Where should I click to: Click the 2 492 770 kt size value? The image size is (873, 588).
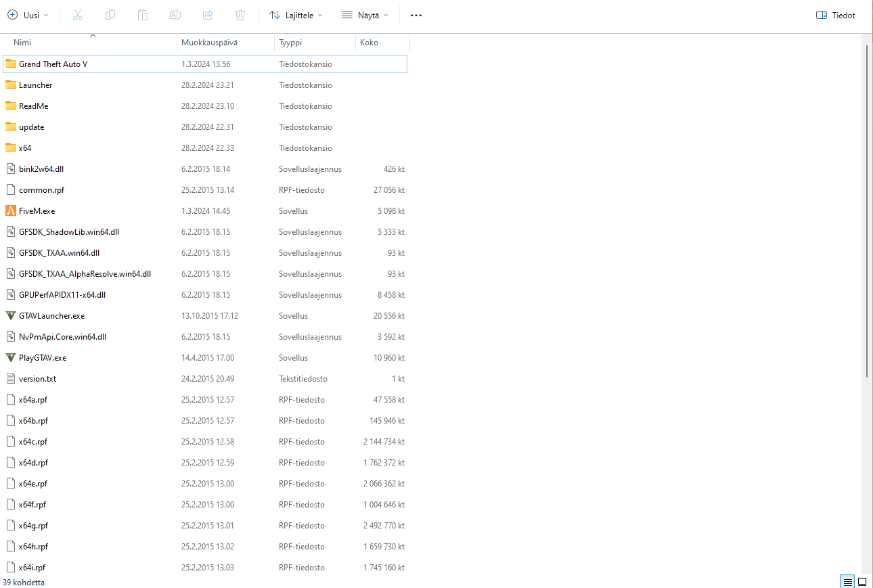(x=384, y=526)
